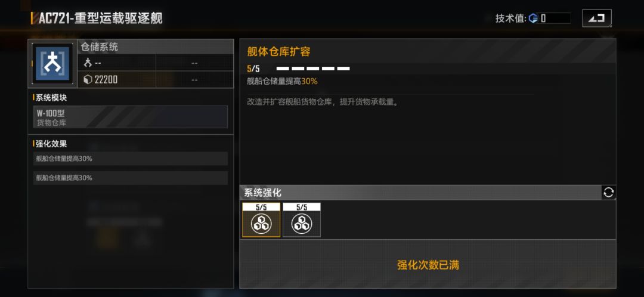This screenshot has width=644, height=297.
Task: Click the 系统模块 section heading
Action: [51, 98]
